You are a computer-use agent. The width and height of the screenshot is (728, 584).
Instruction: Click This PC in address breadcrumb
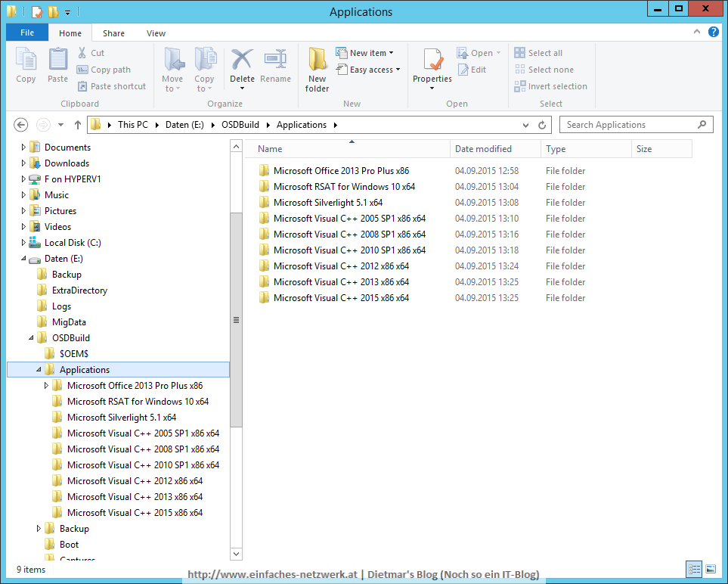(x=133, y=125)
